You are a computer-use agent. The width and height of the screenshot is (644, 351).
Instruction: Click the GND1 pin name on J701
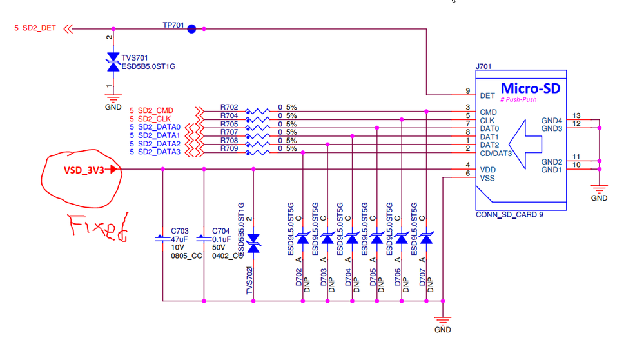pyautogui.click(x=552, y=170)
